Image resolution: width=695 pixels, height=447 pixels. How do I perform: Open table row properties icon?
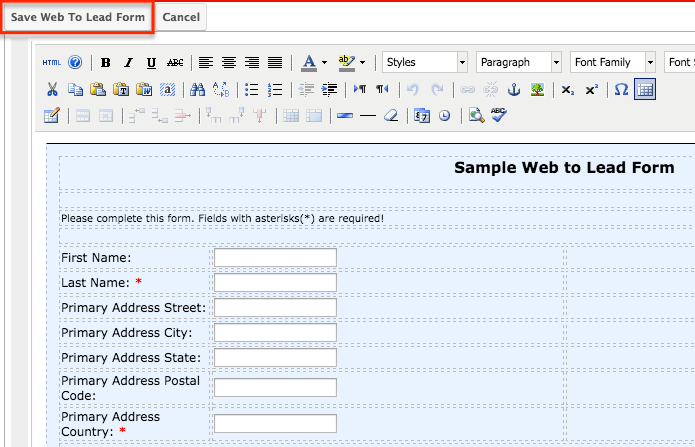tap(83, 116)
